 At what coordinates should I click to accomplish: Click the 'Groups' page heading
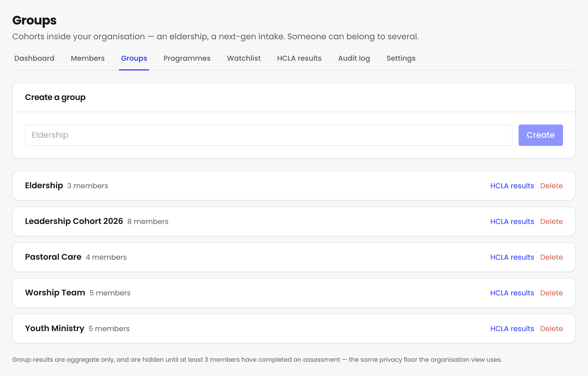[x=34, y=20]
